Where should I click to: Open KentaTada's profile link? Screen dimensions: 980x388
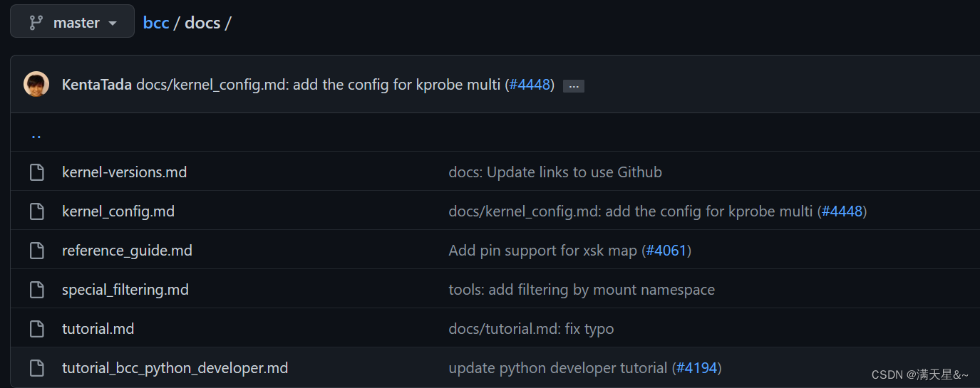[96, 85]
